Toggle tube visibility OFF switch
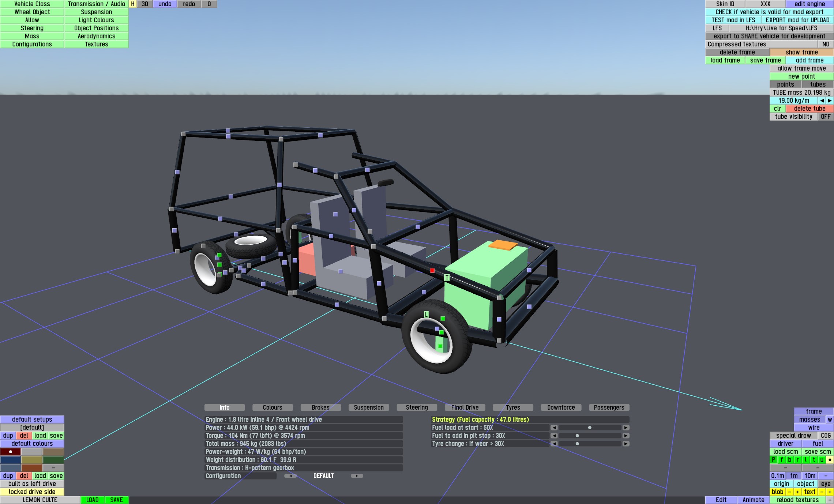This screenshot has width=834, height=504. point(825,117)
